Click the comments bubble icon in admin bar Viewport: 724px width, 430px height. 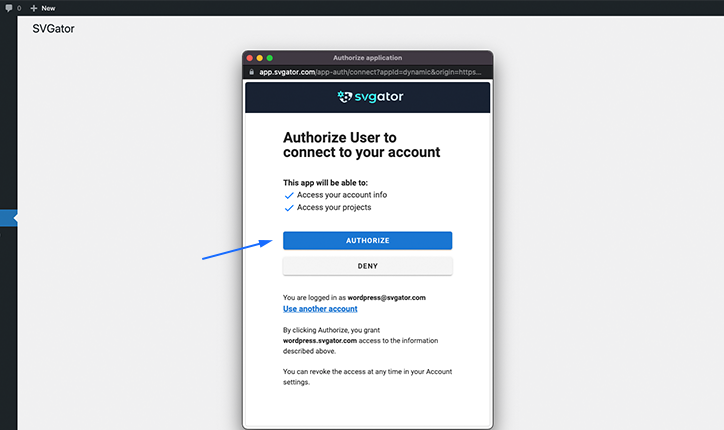(x=9, y=8)
